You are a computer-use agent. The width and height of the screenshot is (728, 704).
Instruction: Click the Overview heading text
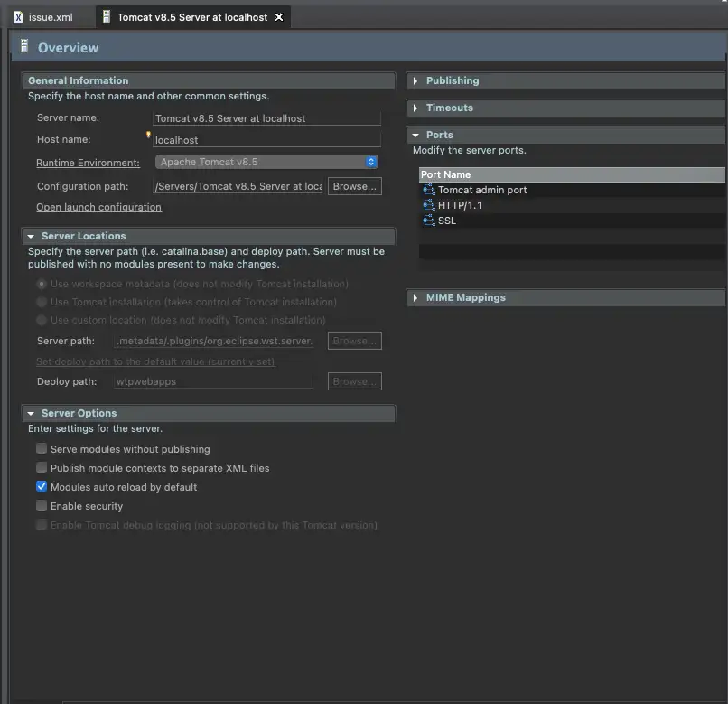(69, 48)
